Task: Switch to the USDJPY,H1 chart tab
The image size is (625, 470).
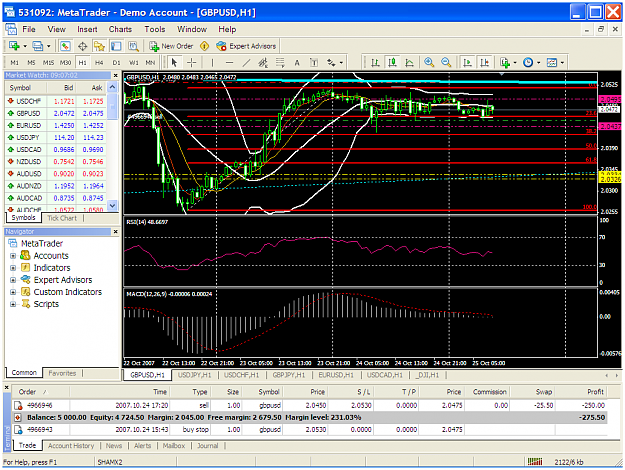Action: (194, 375)
